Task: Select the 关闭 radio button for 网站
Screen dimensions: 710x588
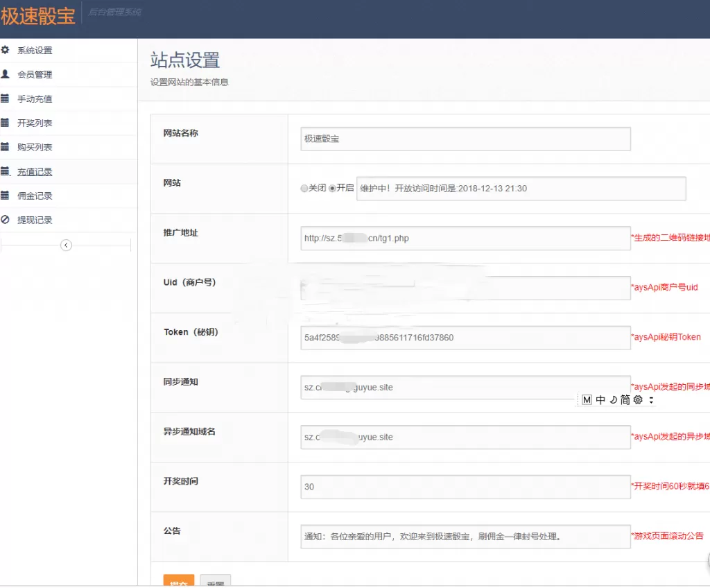Action: pyautogui.click(x=304, y=188)
